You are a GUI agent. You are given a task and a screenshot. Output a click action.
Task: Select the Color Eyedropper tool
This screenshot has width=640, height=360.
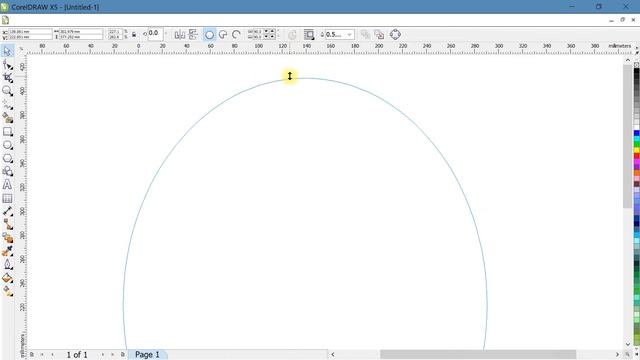[x=7, y=251]
